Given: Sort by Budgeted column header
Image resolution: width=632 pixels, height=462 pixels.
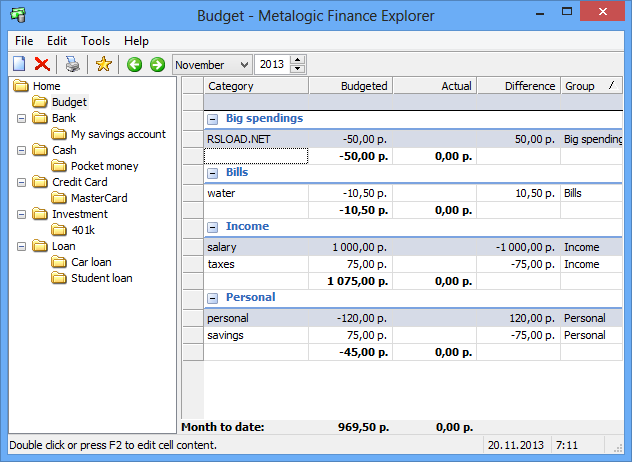Looking at the screenshot, I should coord(351,86).
